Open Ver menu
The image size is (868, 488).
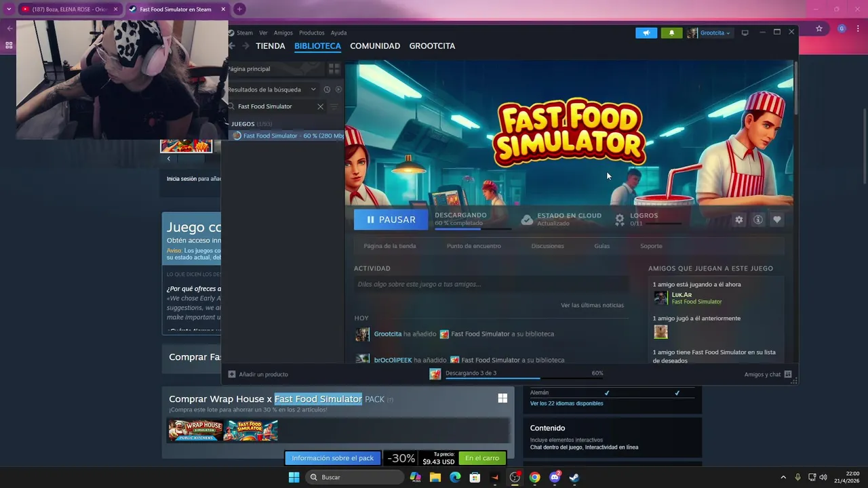[x=263, y=33]
